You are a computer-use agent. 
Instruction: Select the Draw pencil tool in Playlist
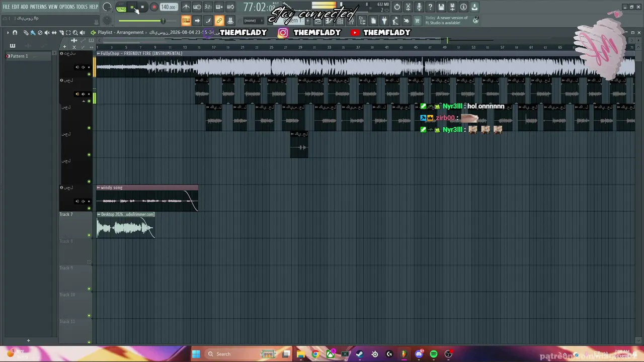(x=26, y=33)
